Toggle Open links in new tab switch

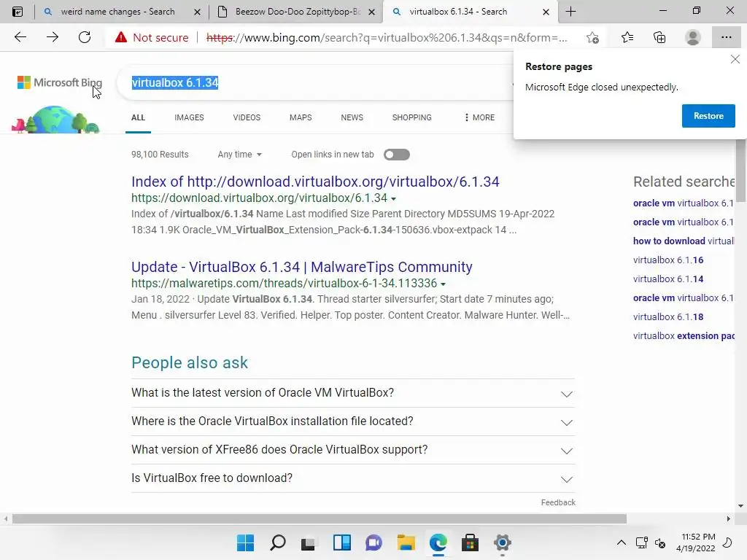point(397,155)
